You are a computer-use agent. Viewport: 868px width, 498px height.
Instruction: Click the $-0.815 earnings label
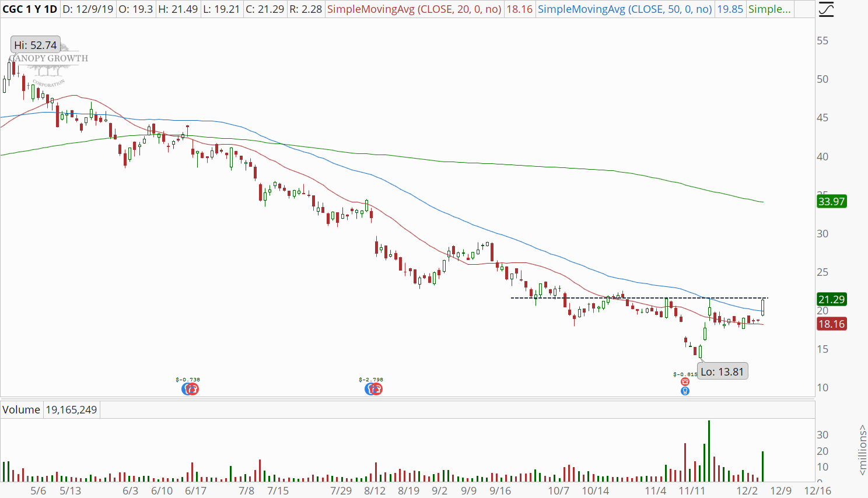coord(685,374)
